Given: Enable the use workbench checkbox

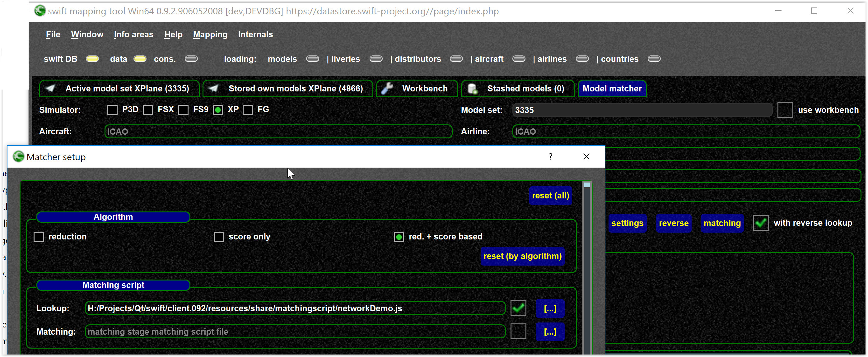Looking at the screenshot, I should (785, 110).
